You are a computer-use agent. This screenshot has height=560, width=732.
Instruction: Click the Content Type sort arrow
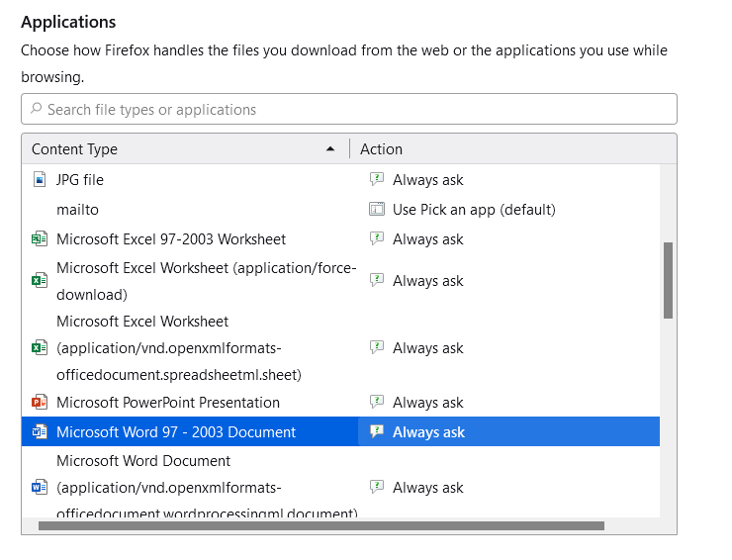pyautogui.click(x=330, y=149)
